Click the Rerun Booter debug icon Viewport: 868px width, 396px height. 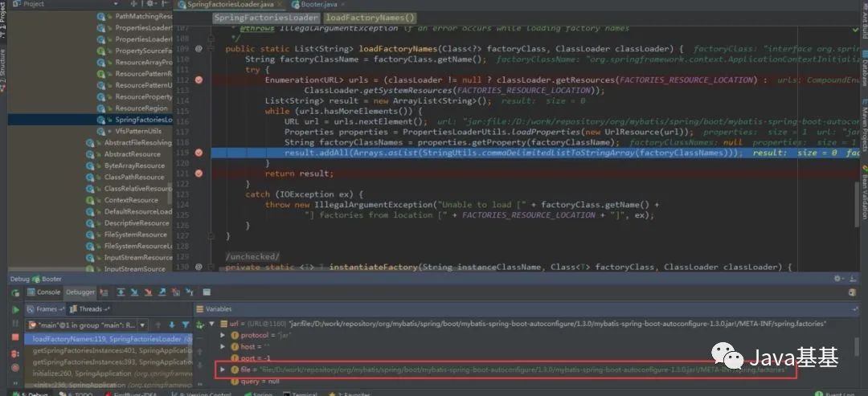point(15,292)
